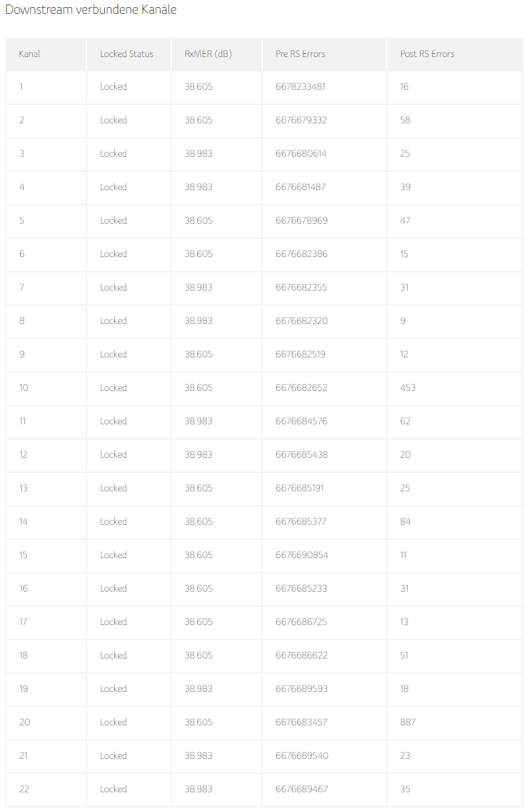Click the Pre RS Errors column header
Image resolution: width=527 pixels, height=812 pixels.
[300, 54]
